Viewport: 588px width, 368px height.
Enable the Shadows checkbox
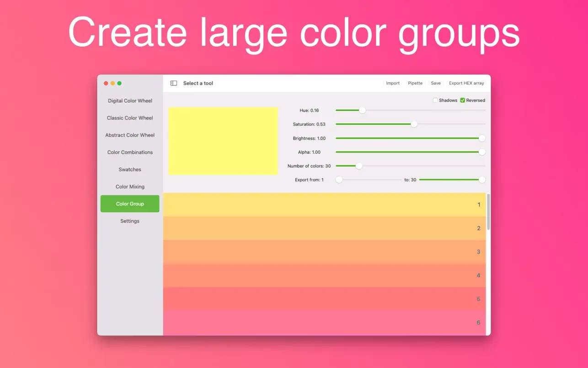coord(435,100)
